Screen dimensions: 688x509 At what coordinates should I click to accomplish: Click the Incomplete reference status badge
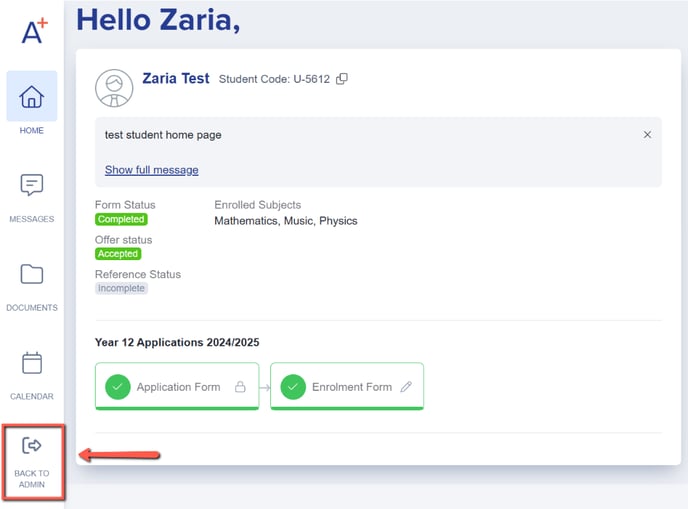coord(122,288)
